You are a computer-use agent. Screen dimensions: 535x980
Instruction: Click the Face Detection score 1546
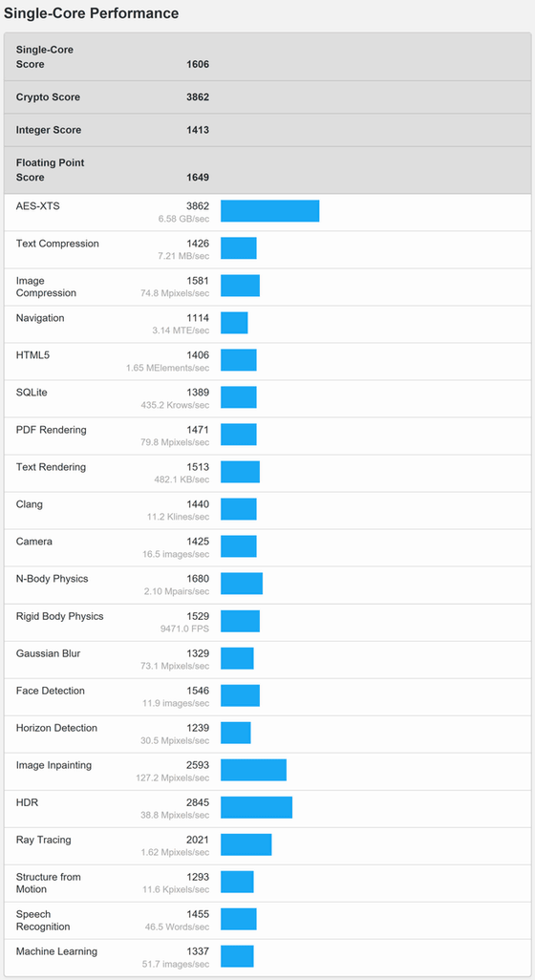click(198, 691)
